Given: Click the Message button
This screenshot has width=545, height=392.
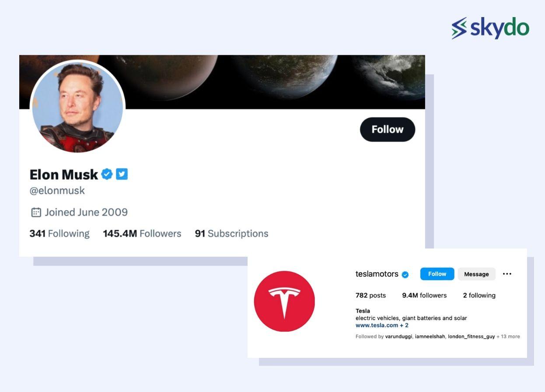Looking at the screenshot, I should [x=476, y=274].
